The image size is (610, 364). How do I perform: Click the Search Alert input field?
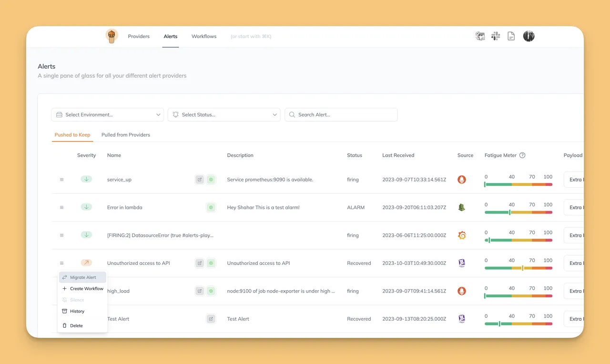pos(341,114)
